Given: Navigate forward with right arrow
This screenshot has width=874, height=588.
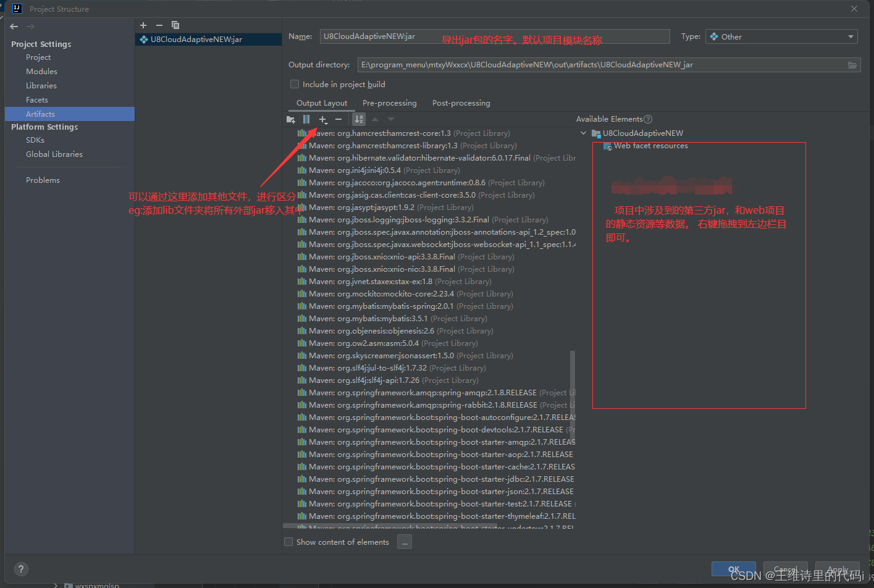Looking at the screenshot, I should (x=30, y=27).
